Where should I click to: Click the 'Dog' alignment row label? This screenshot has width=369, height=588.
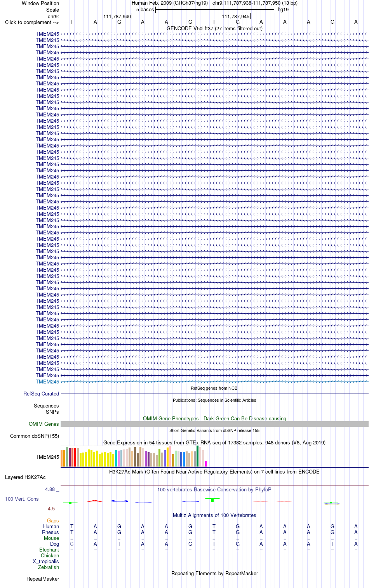(x=54, y=544)
